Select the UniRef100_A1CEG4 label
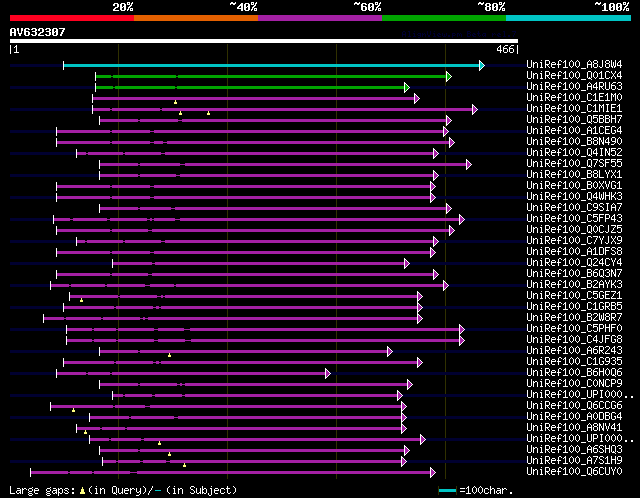This screenshot has width=640, height=498. tap(574, 131)
